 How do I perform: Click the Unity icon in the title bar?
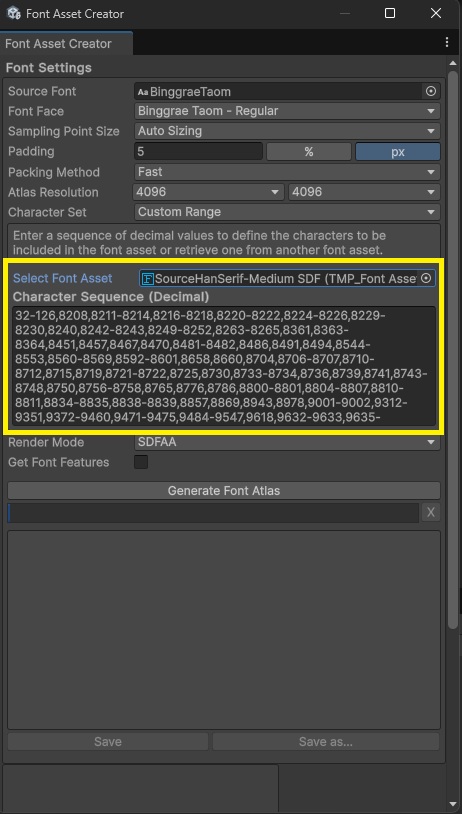click(x=13, y=13)
